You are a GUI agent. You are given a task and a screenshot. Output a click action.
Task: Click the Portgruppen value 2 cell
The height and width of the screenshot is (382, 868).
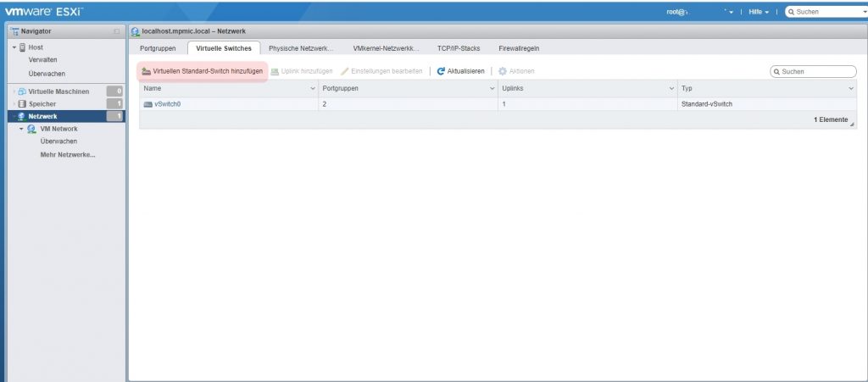pos(408,104)
